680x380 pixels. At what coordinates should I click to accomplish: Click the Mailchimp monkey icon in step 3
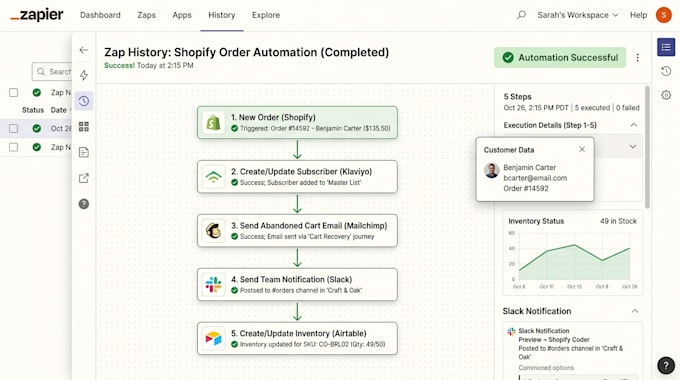[x=213, y=231]
